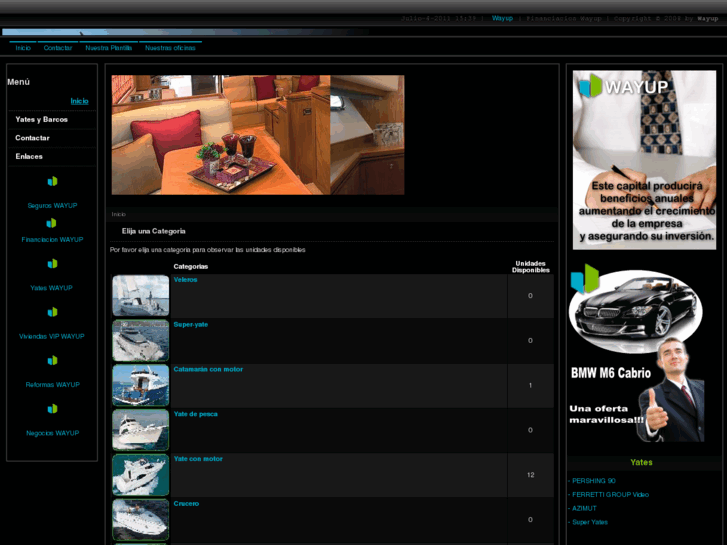The image size is (727, 545).
Task: Click the Inicio breadcrumb above categories
Action: [x=118, y=214]
